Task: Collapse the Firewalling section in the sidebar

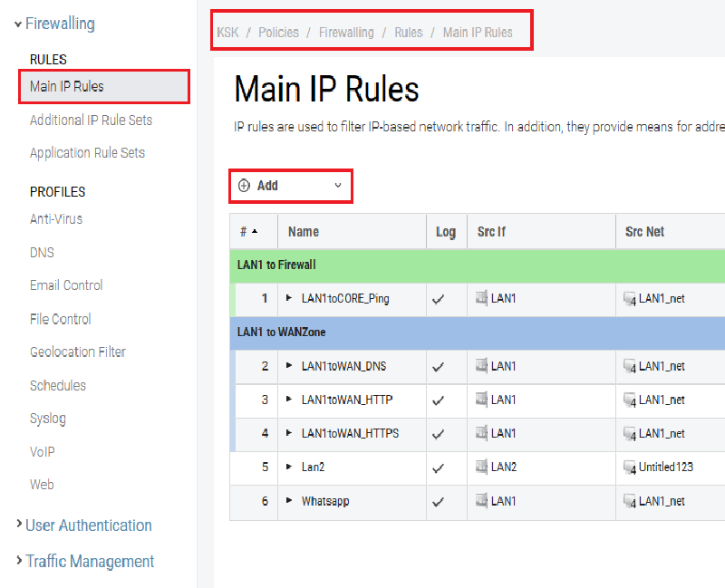Action: tap(18, 24)
